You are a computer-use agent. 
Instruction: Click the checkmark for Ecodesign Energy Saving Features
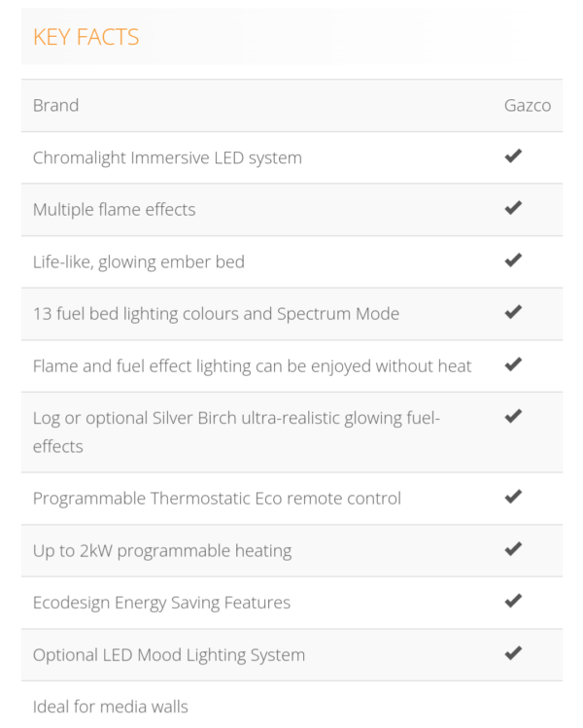click(513, 601)
